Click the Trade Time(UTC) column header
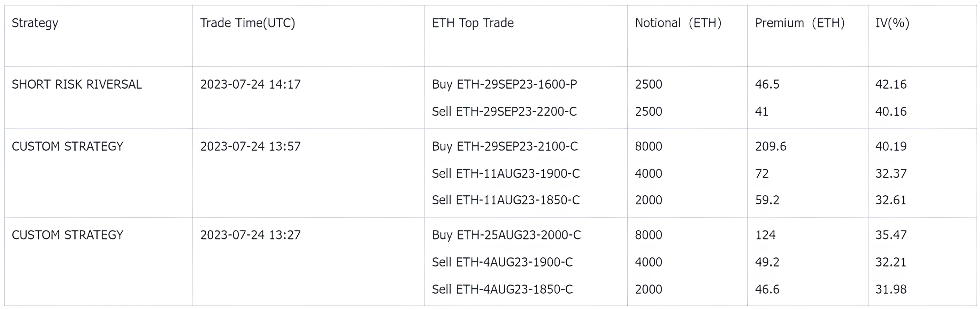The image size is (980, 309). point(248,23)
